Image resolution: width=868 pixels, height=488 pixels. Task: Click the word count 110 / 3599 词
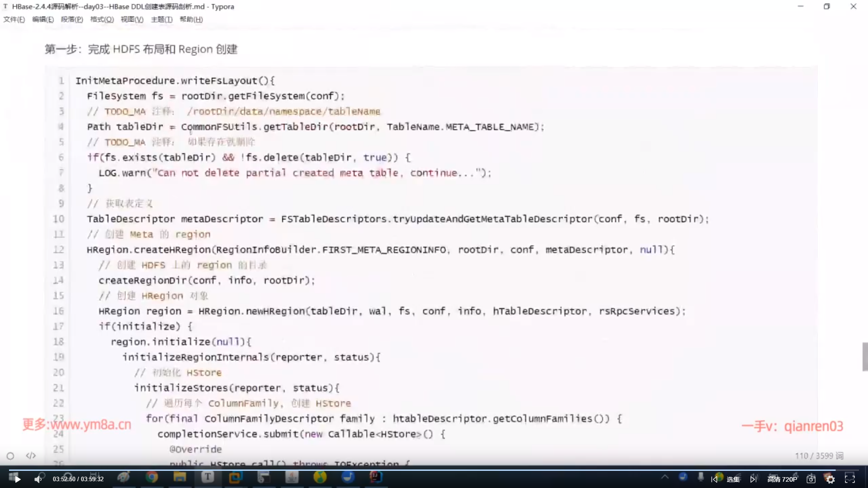tap(819, 455)
